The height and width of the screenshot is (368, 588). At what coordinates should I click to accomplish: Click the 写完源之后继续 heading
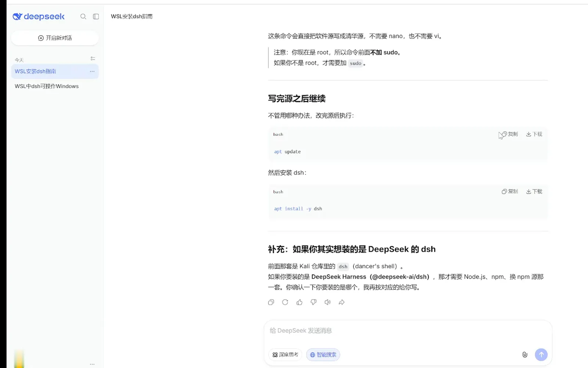pos(297,99)
